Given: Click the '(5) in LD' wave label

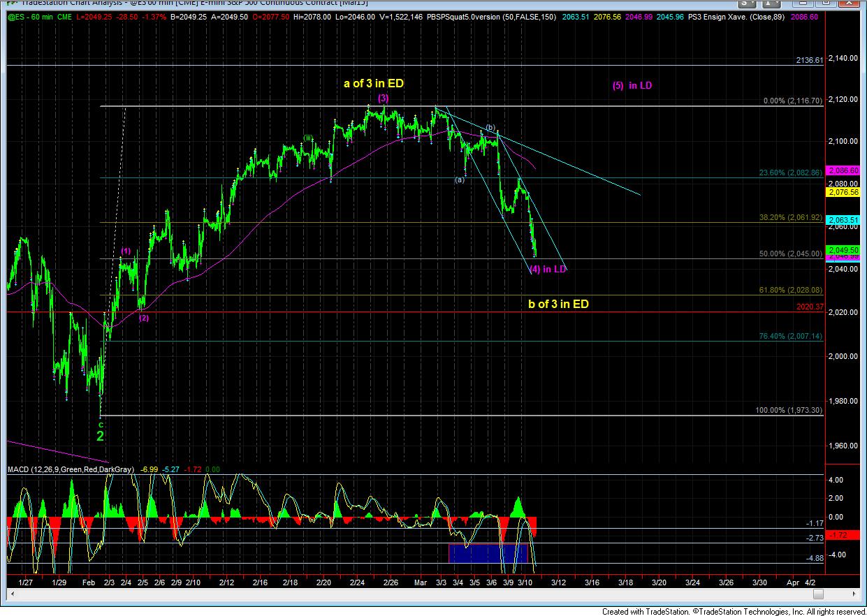Looking at the screenshot, I should [632, 86].
